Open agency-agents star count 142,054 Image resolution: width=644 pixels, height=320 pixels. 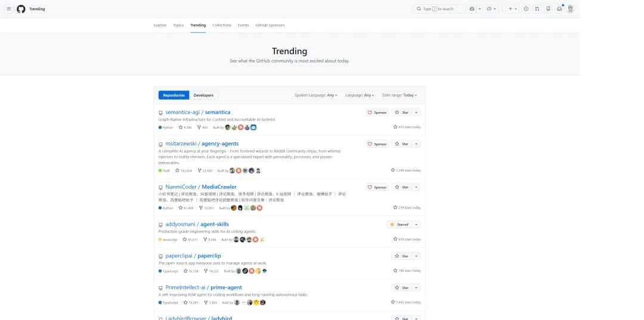tap(184, 170)
